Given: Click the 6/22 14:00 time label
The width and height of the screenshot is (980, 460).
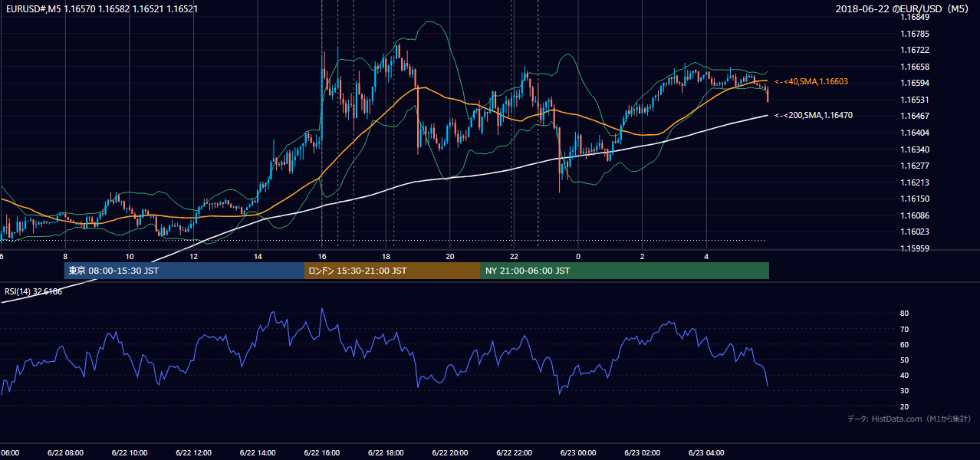Looking at the screenshot, I should 258,453.
